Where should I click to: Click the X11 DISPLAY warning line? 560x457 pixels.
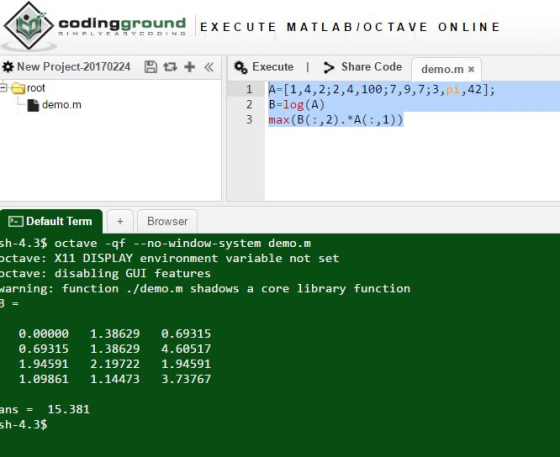(x=169, y=258)
